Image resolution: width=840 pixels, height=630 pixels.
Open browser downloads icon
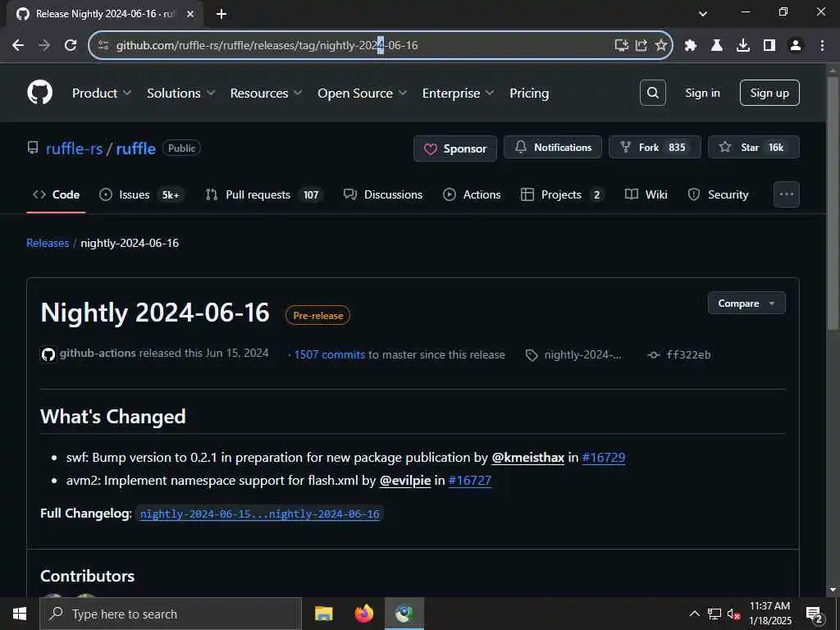click(x=743, y=45)
